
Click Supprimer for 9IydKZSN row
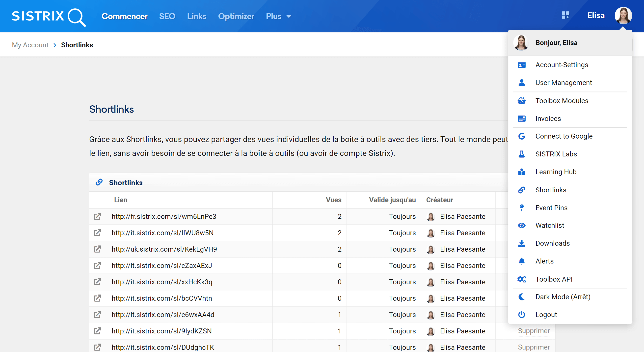(x=534, y=331)
